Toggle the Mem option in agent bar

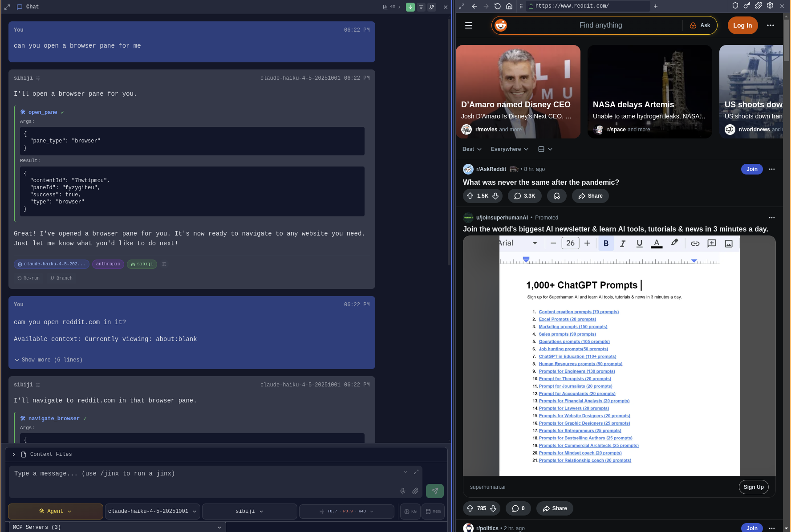433,511
